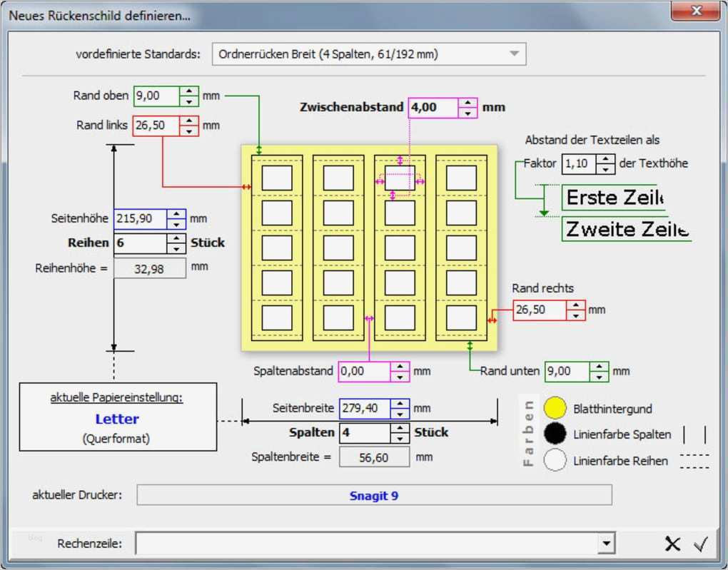This screenshot has width=728, height=570.
Task: Click the Zwischenabstand input field
Action: click(434, 108)
